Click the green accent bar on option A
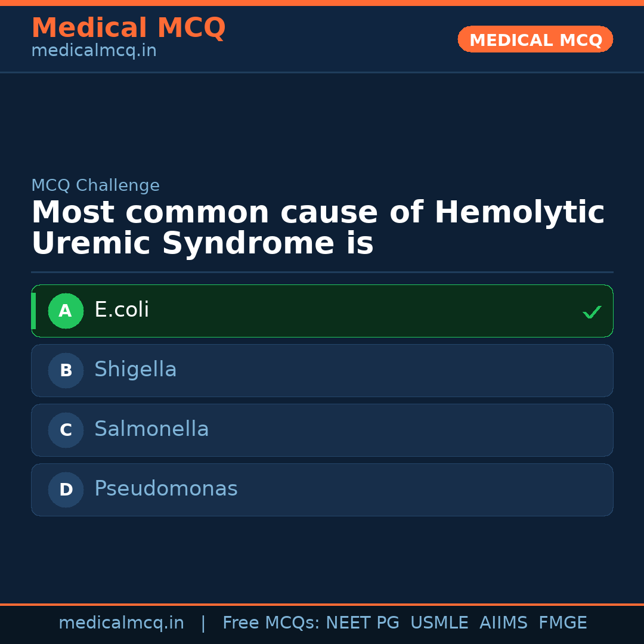Image resolution: width=644 pixels, height=644 pixels. 33,311
